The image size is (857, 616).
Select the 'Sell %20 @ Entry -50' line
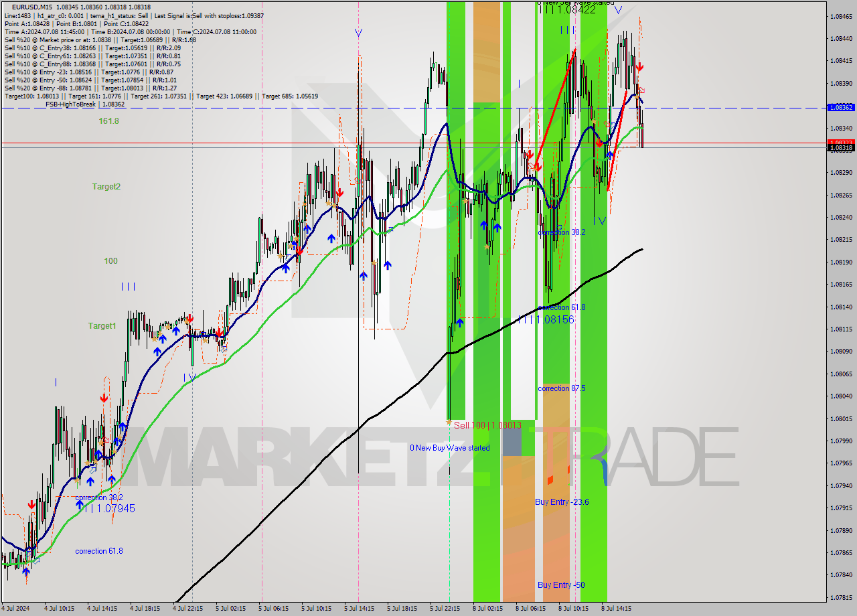point(90,80)
